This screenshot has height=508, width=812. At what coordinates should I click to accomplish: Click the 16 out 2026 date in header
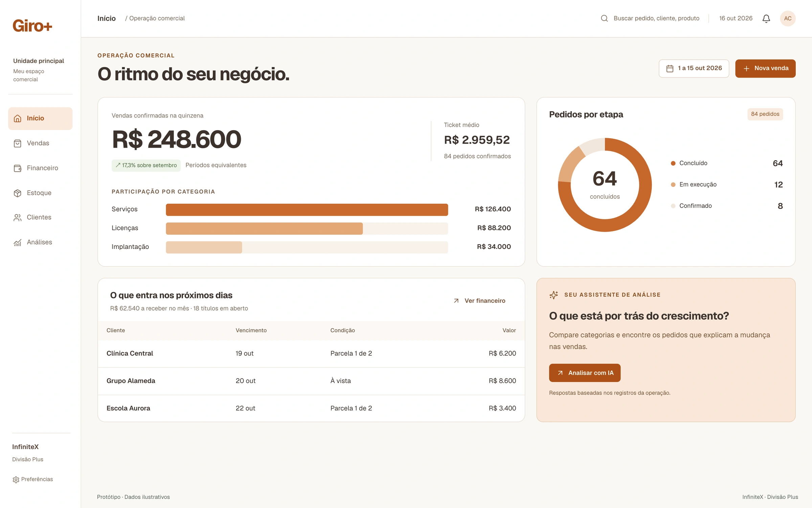pyautogui.click(x=736, y=18)
